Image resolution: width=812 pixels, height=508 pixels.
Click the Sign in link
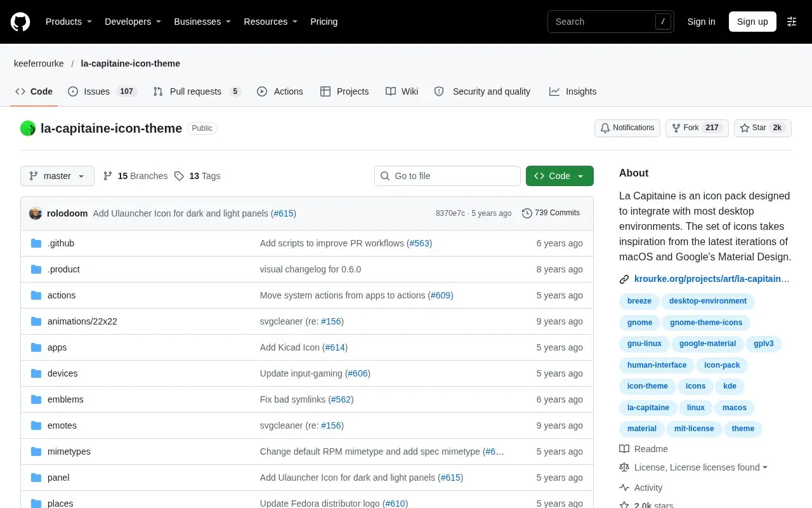click(701, 22)
